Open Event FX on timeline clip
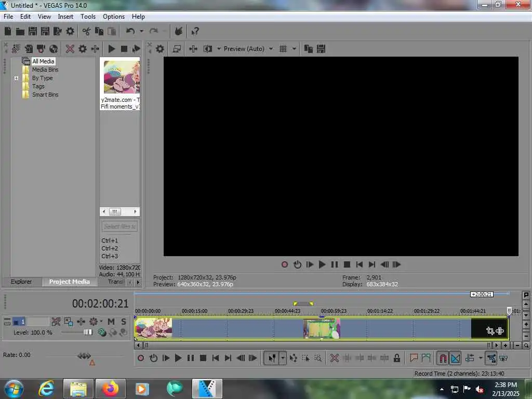This screenshot has width=532, height=399. pos(500,331)
